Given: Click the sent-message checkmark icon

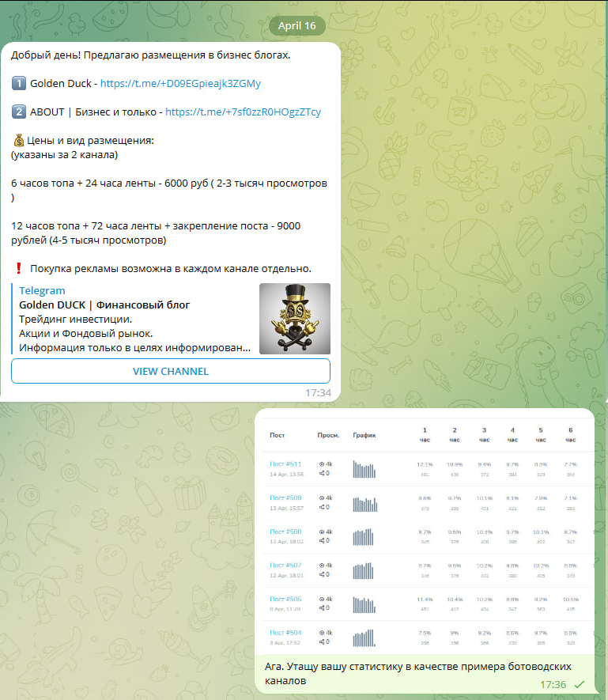Looking at the screenshot, I should point(580,684).
